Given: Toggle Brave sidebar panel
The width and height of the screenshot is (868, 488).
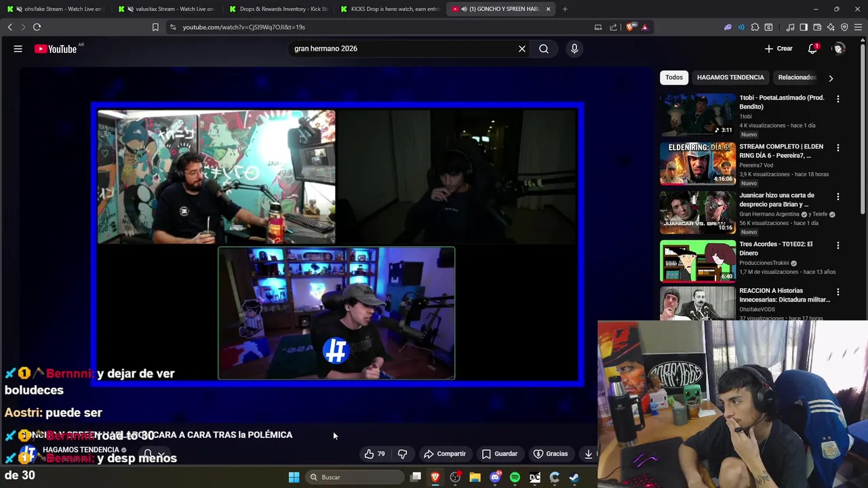Looking at the screenshot, I should point(804,27).
